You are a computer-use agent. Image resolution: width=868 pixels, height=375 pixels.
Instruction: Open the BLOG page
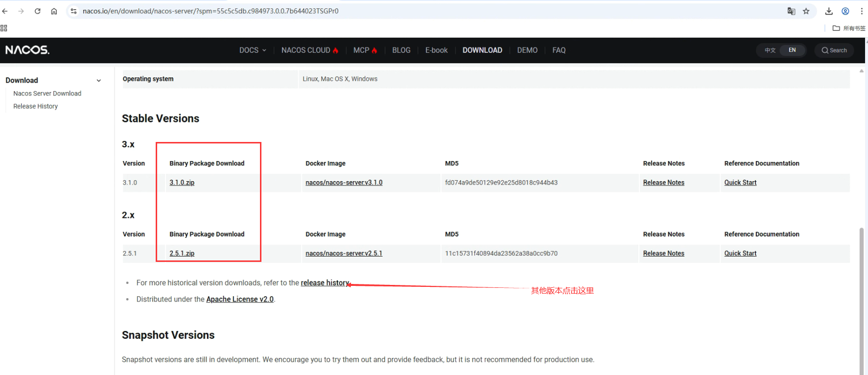(x=401, y=50)
